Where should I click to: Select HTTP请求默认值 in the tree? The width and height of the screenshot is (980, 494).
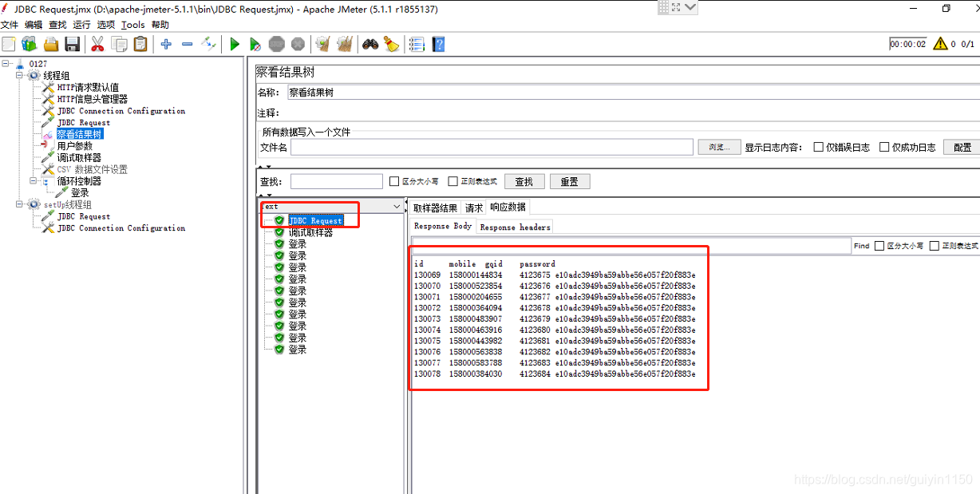88,87
